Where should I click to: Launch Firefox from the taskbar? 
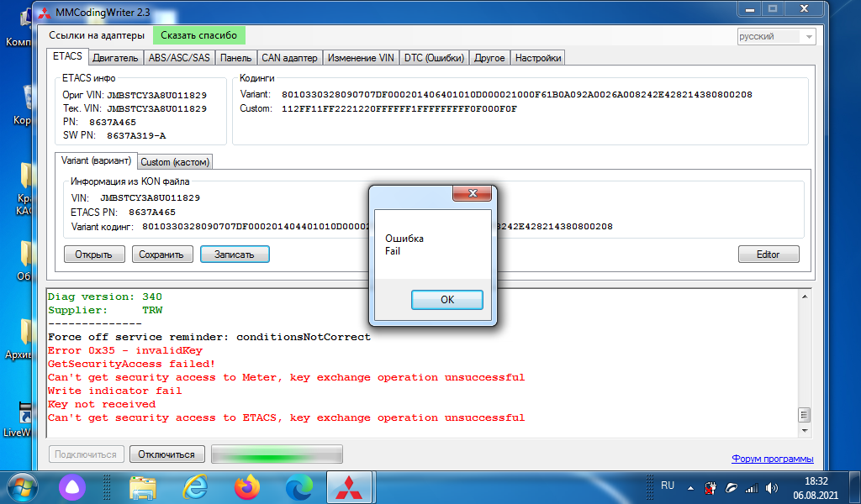(247, 487)
